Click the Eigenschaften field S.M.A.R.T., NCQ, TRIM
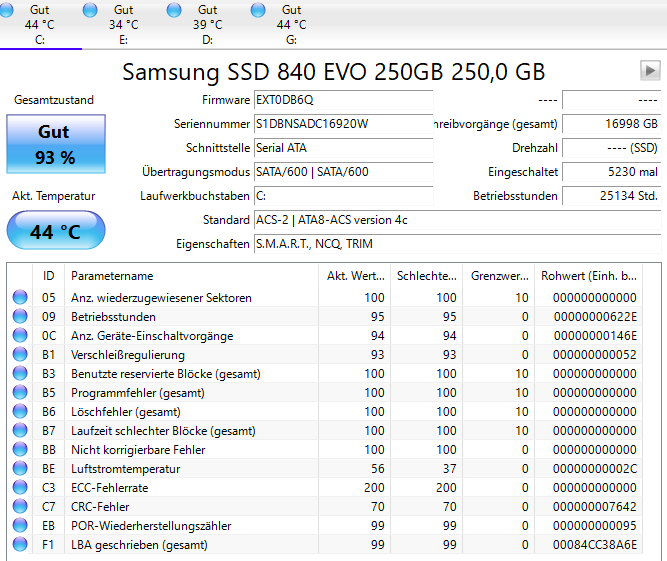 coord(457,244)
